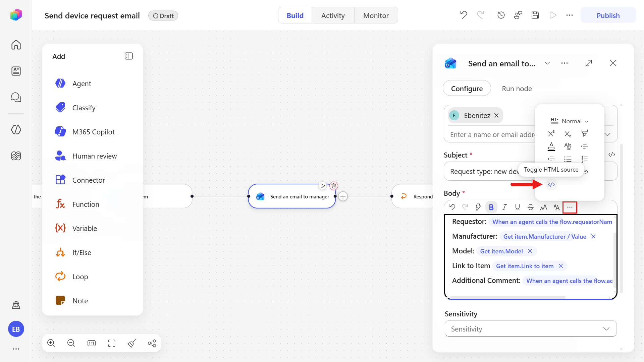Expand the email panel to full view
This screenshot has height=362, width=644.
point(589,63)
